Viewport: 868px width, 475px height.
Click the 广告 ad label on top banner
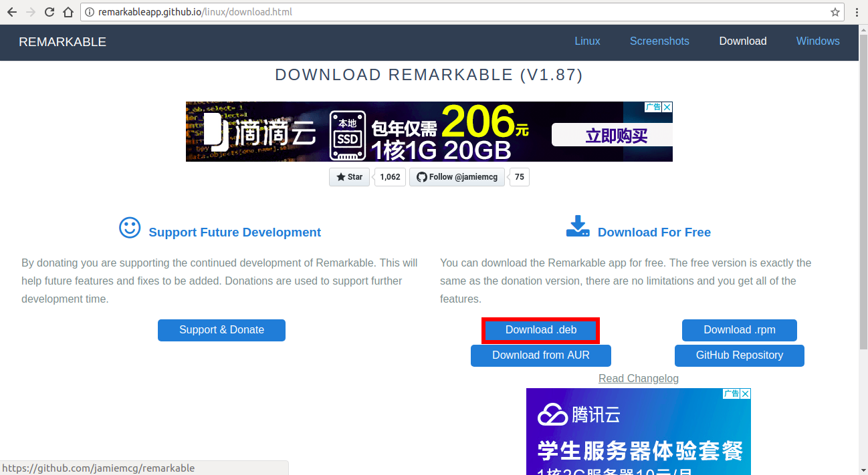point(653,107)
